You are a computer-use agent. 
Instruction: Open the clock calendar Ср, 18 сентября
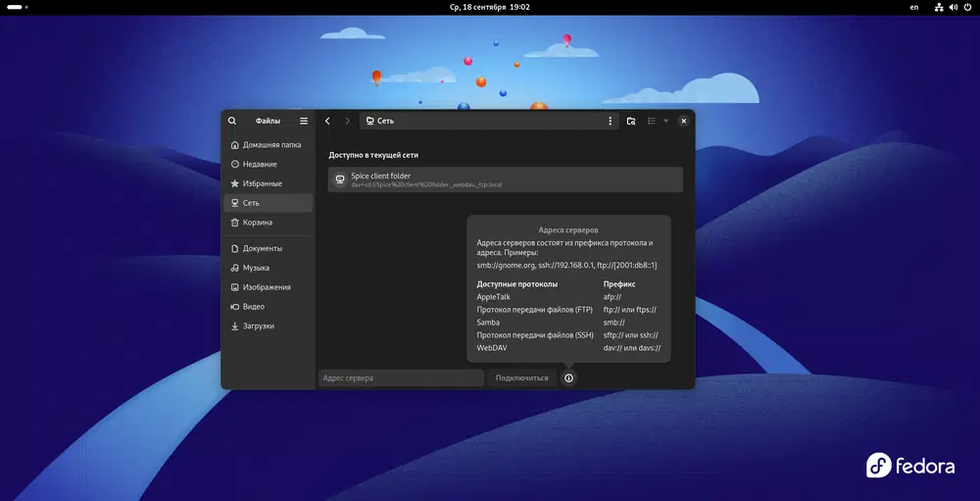490,7
